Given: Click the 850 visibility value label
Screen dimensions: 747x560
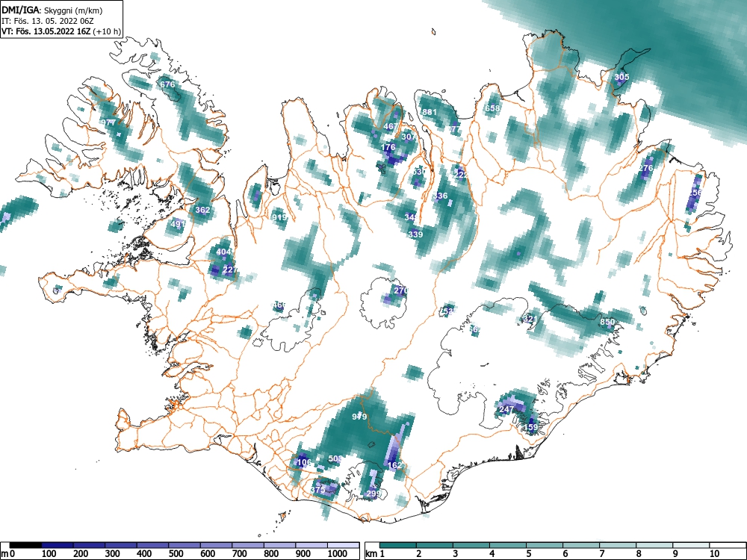Looking at the screenshot, I should pos(607,322).
